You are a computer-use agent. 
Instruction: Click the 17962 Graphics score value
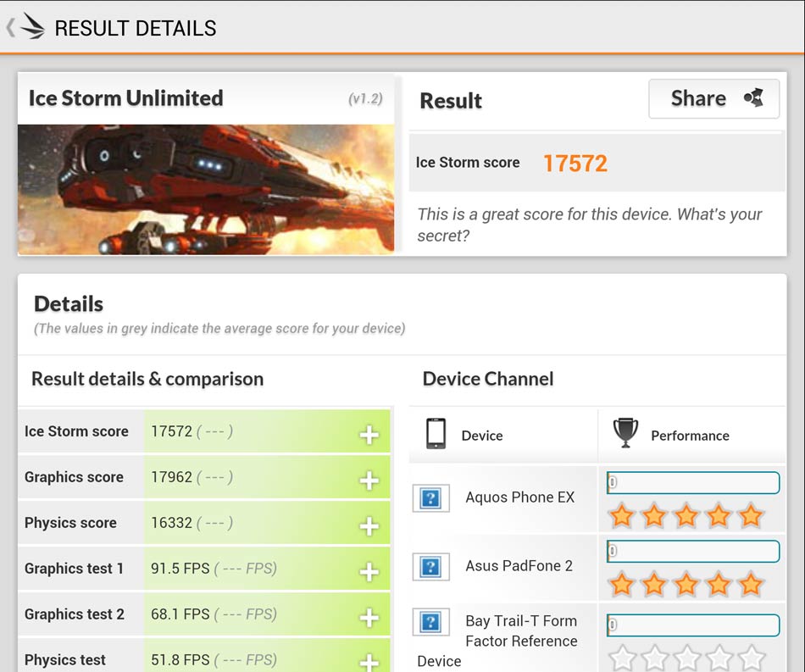171,477
